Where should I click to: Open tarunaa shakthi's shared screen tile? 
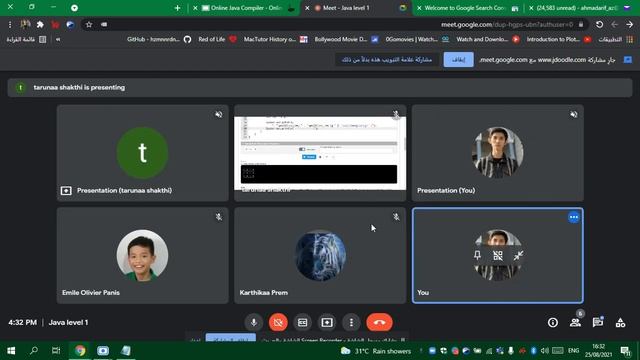pyautogui.click(x=320, y=153)
